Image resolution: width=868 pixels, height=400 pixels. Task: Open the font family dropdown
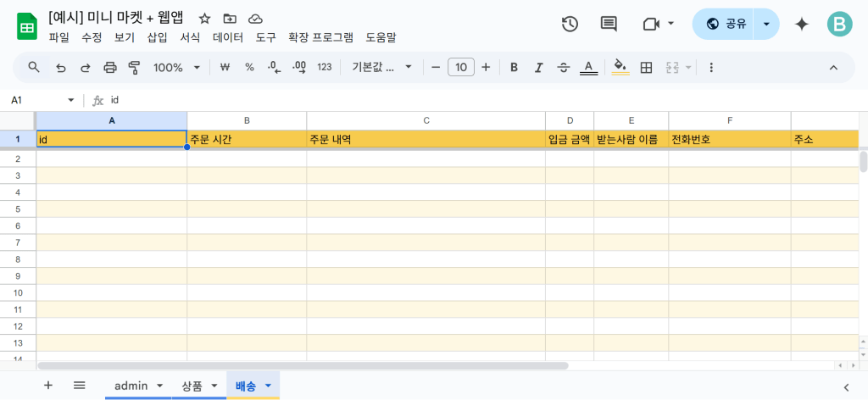[381, 67]
